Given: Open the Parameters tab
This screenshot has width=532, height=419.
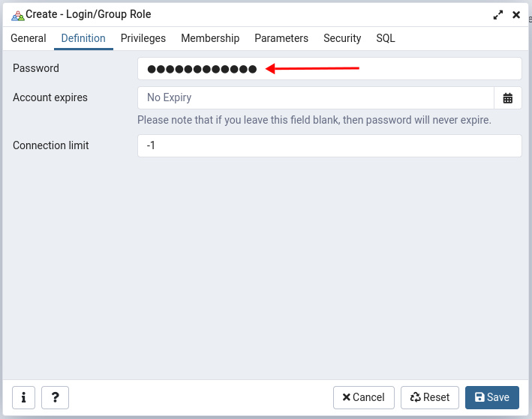Looking at the screenshot, I should pos(281,38).
